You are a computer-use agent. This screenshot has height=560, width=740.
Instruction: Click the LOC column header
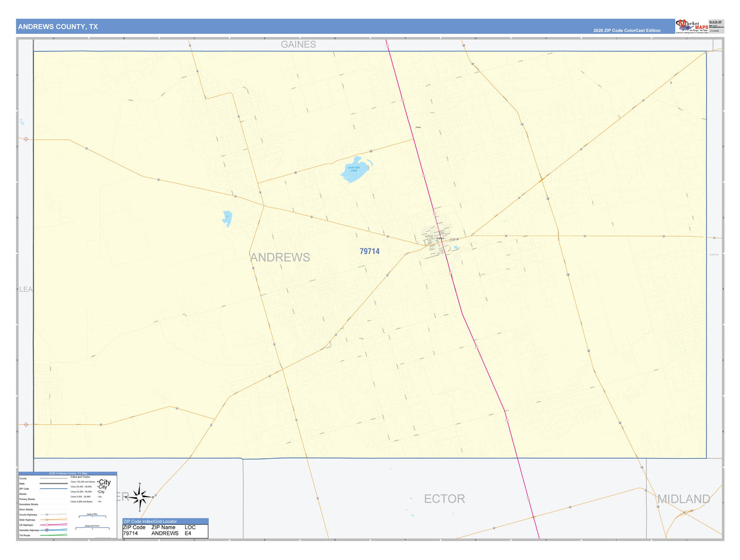pos(190,527)
